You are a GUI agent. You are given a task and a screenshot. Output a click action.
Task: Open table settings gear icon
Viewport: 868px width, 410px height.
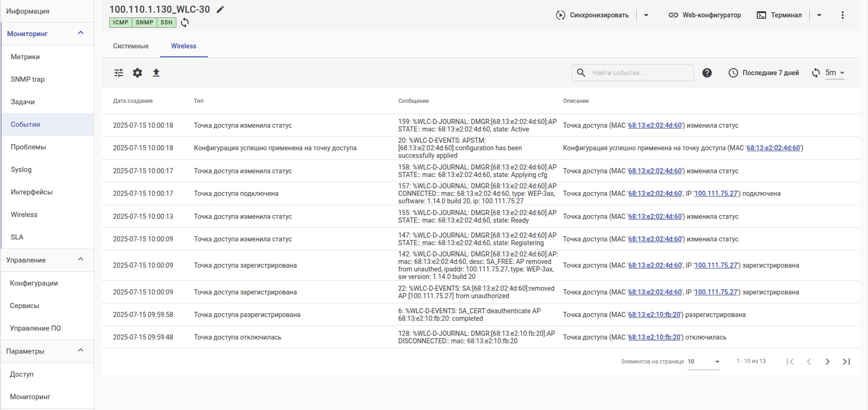coord(137,73)
